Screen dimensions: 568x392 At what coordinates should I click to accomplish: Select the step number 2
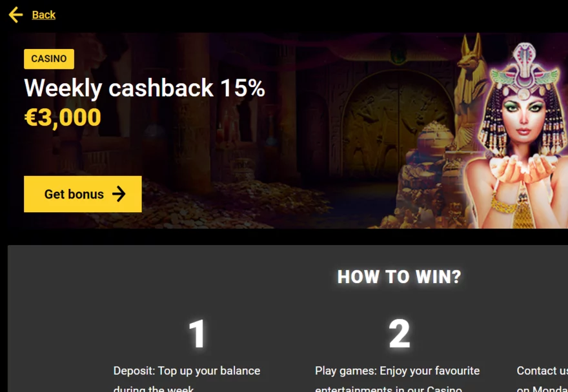pyautogui.click(x=399, y=334)
